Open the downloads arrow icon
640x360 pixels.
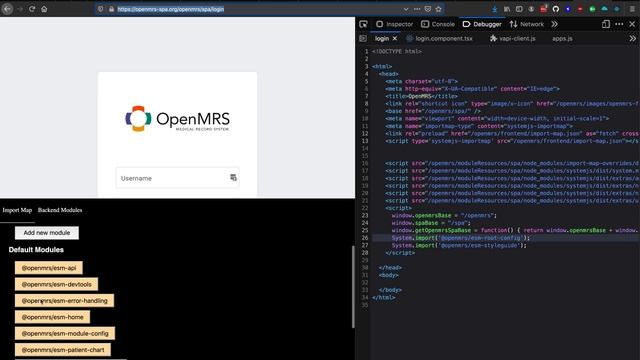[x=495, y=9]
